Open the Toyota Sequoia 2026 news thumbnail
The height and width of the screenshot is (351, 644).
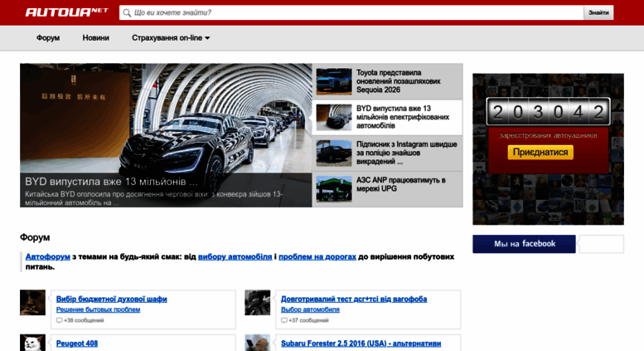click(334, 81)
